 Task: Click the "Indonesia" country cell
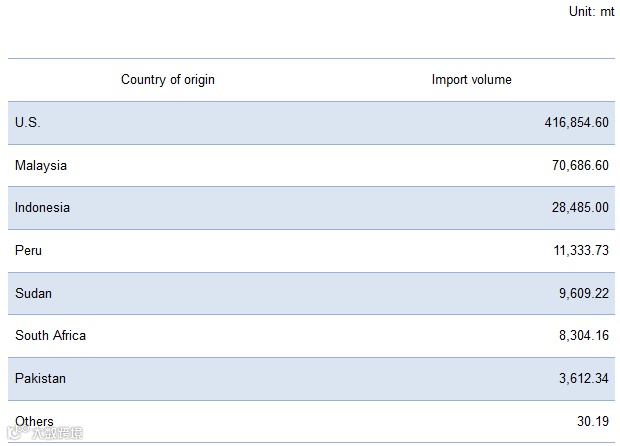43,208
